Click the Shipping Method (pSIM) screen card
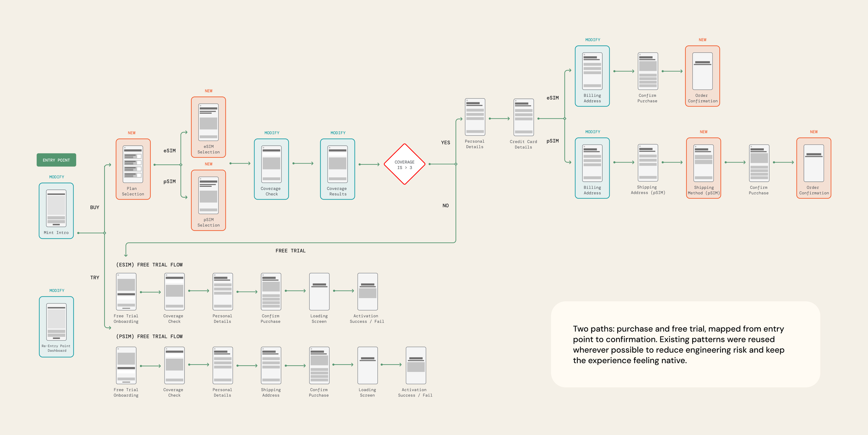The height and width of the screenshot is (435, 868). (x=703, y=168)
